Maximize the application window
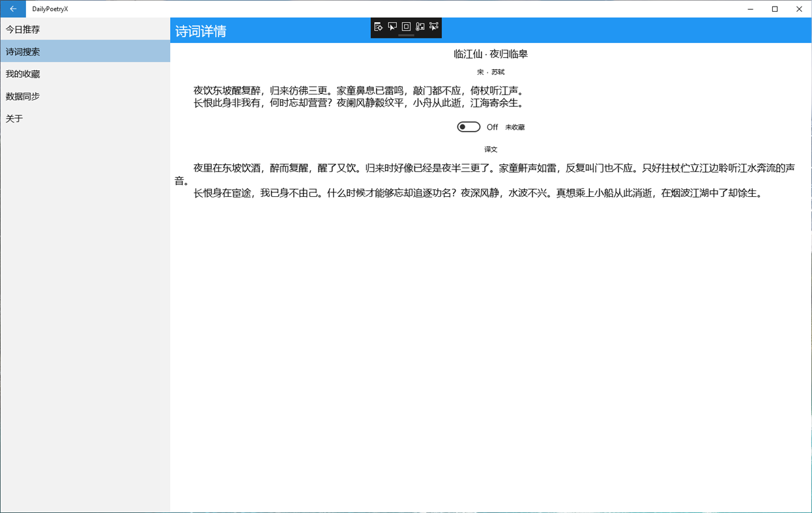 tap(774, 8)
